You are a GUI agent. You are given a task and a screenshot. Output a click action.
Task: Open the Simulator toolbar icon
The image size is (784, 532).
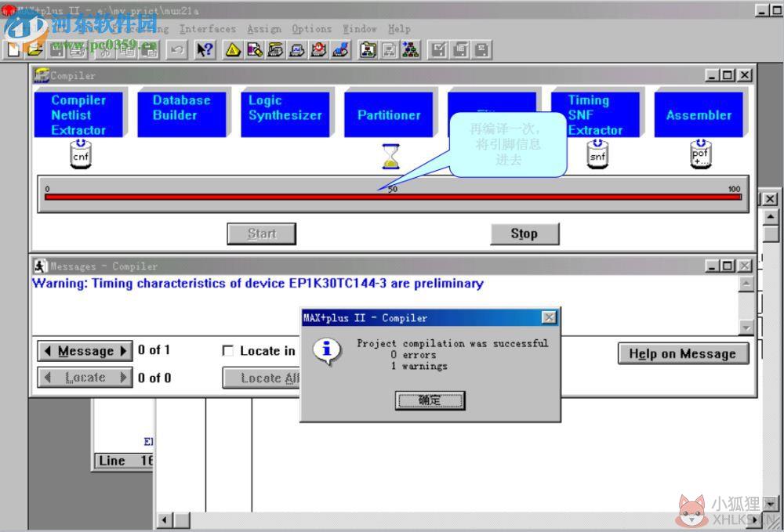(297, 49)
